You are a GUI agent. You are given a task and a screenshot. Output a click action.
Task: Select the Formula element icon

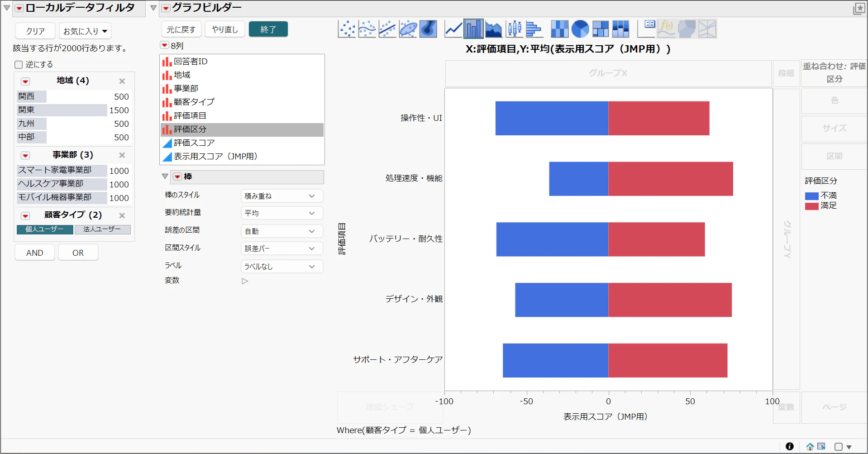tap(667, 29)
